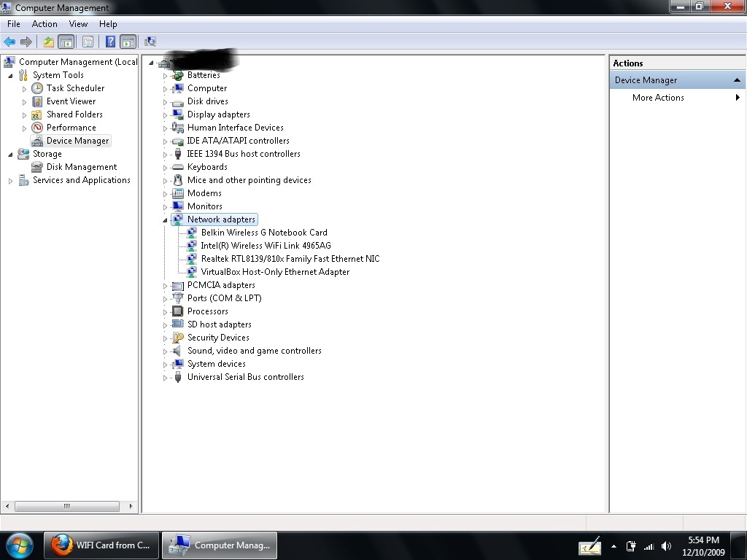The height and width of the screenshot is (560, 747).
Task: Select the Monitors category
Action: click(x=205, y=206)
